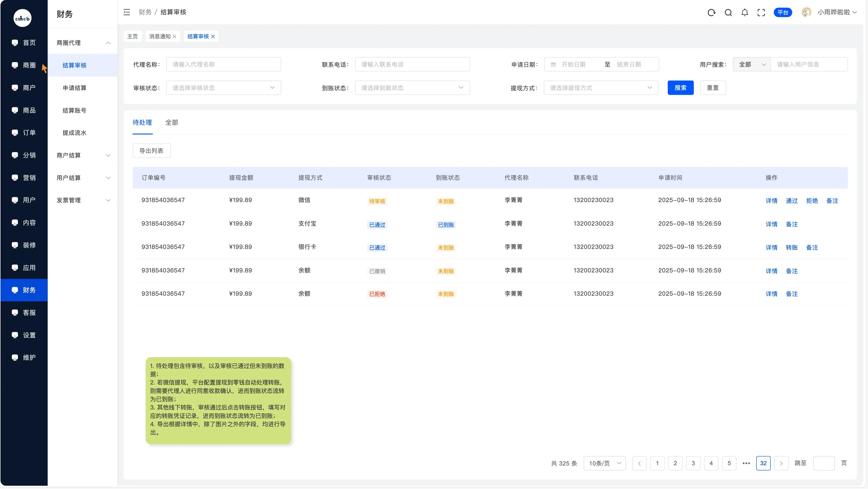The image size is (868, 489).
Task: Close the 消息通知 tab
Action: (174, 36)
